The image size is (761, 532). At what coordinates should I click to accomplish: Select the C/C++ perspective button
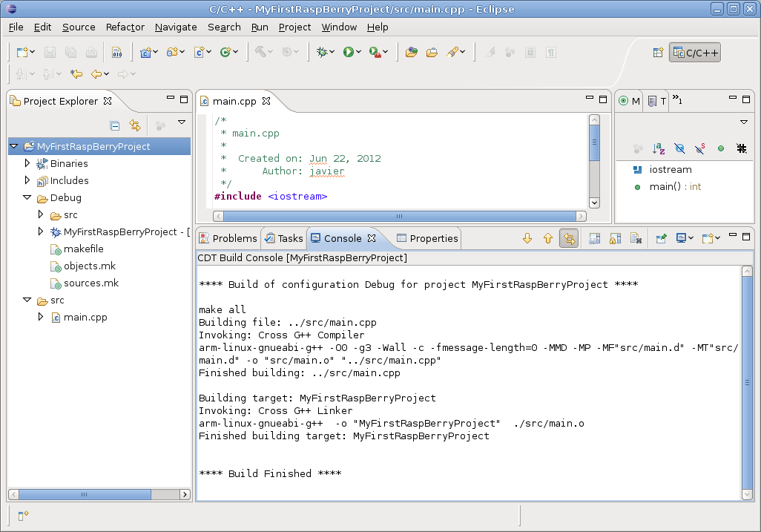695,53
